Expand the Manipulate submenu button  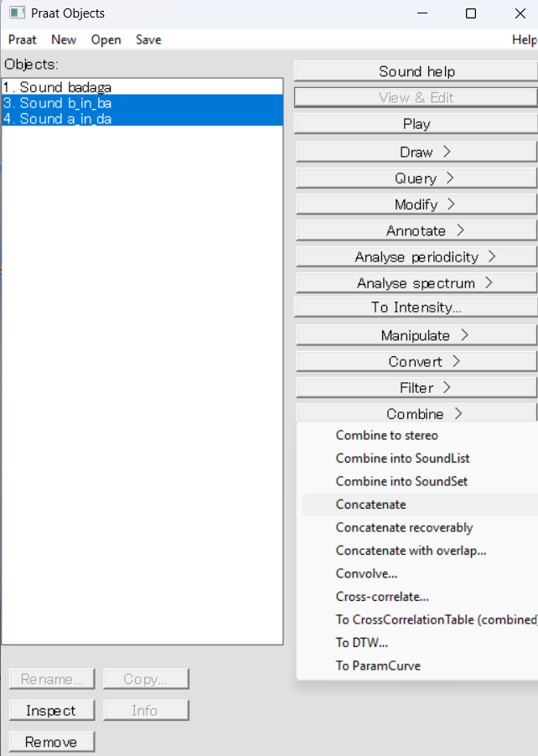click(416, 335)
